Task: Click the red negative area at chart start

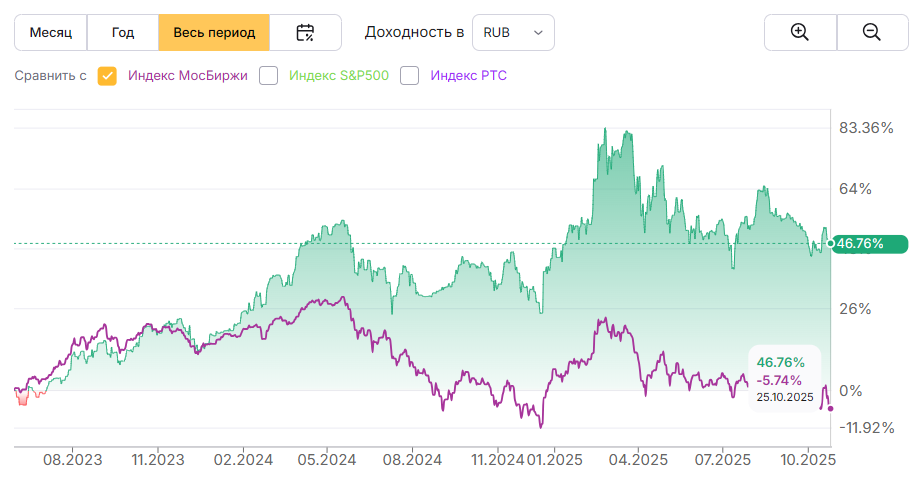Action: tap(22, 397)
